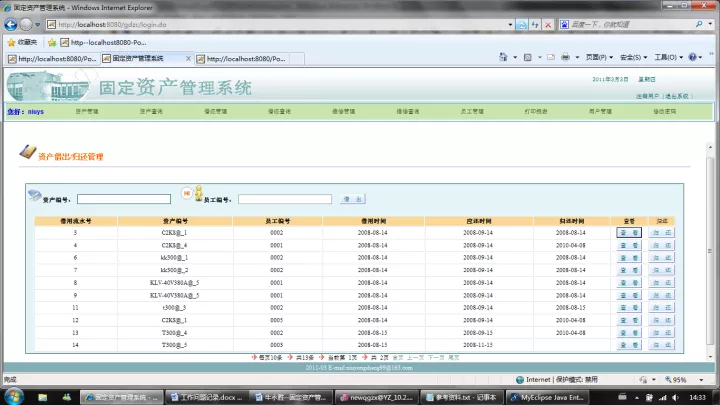Click the orange skip-arrow round icon
The image size is (720, 405).
(186, 193)
